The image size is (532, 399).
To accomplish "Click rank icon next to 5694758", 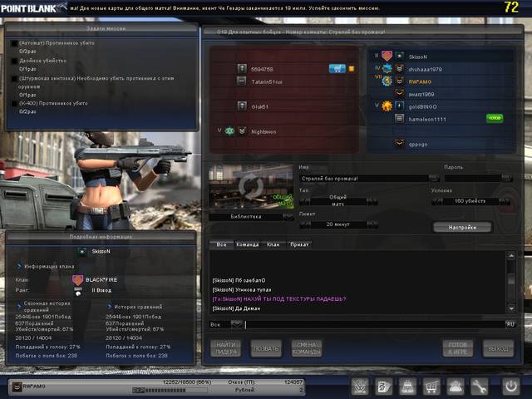I will coord(242,68).
